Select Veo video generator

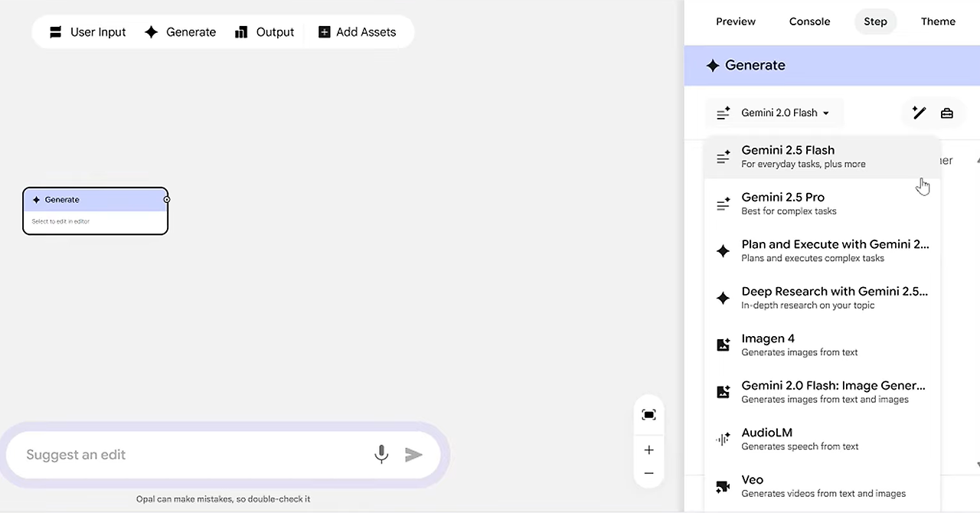point(822,485)
